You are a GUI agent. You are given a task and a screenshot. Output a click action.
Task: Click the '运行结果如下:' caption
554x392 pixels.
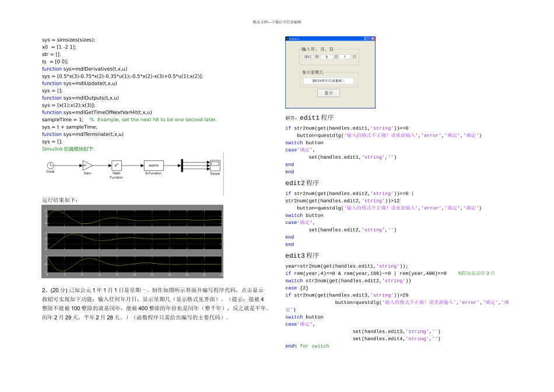[x=60, y=200]
